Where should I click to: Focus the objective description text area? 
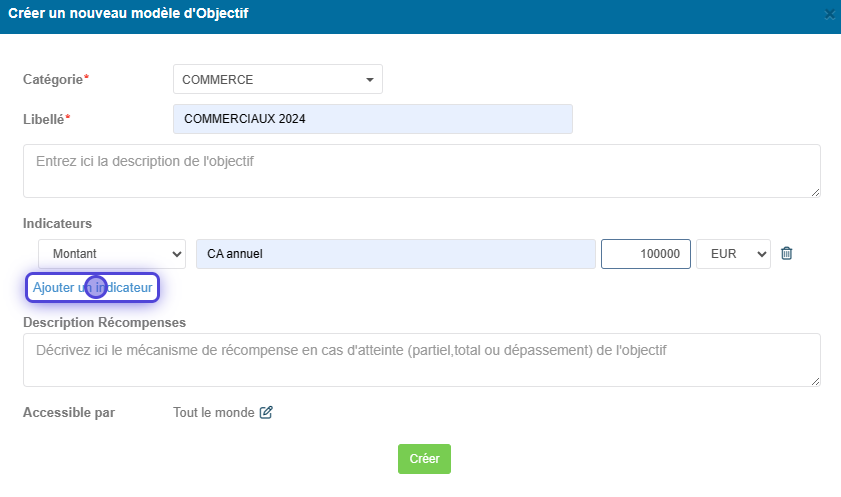pos(422,171)
